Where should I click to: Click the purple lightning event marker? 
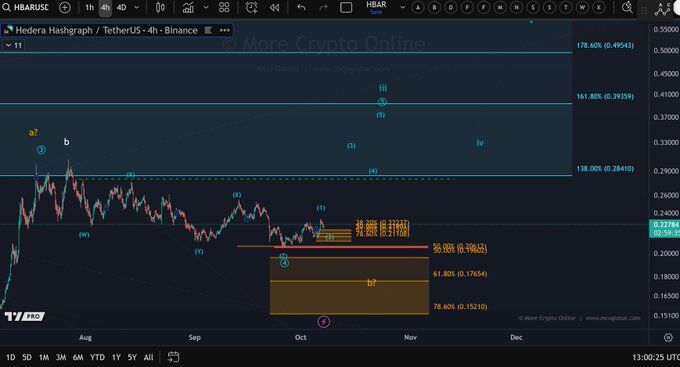pos(324,321)
